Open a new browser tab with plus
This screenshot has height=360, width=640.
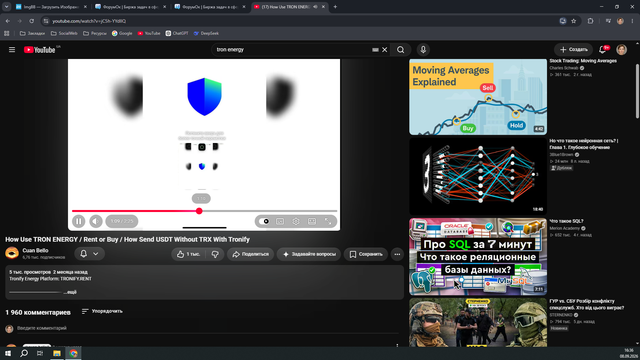[x=335, y=7]
